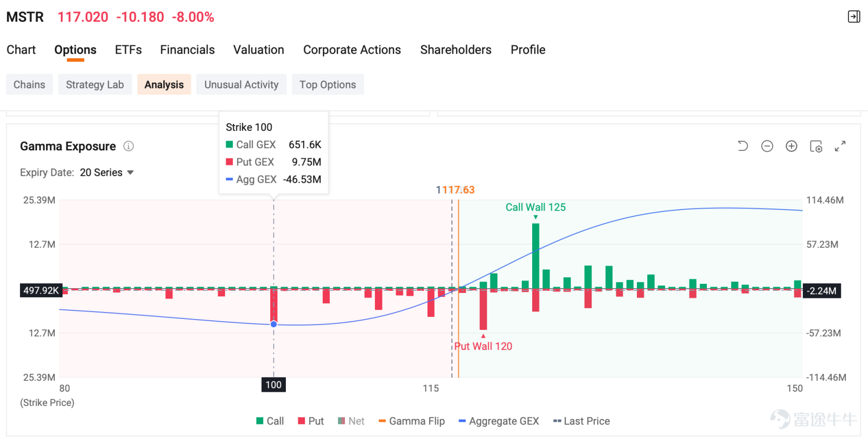Open the Top Options sub-tab
868x439 pixels.
[328, 85]
